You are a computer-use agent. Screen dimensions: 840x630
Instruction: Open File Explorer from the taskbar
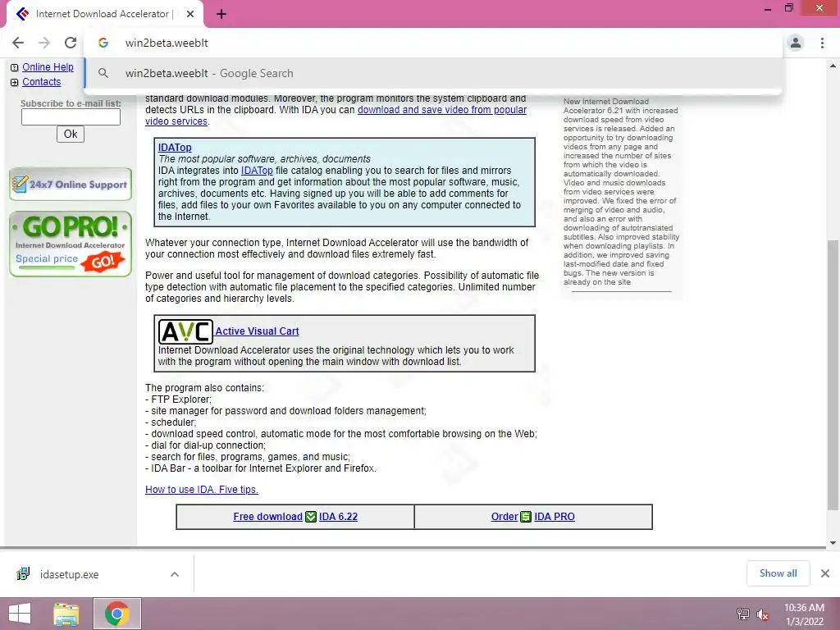pyautogui.click(x=66, y=614)
